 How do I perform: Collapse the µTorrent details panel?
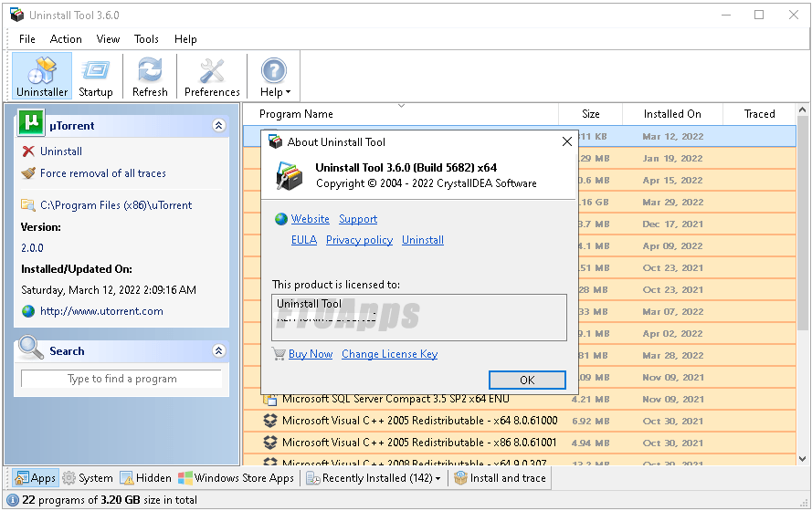(x=219, y=125)
